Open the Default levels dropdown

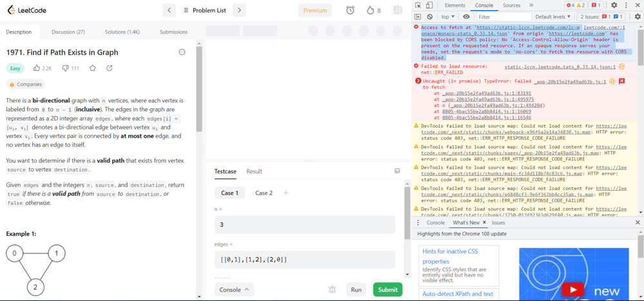[x=553, y=17]
